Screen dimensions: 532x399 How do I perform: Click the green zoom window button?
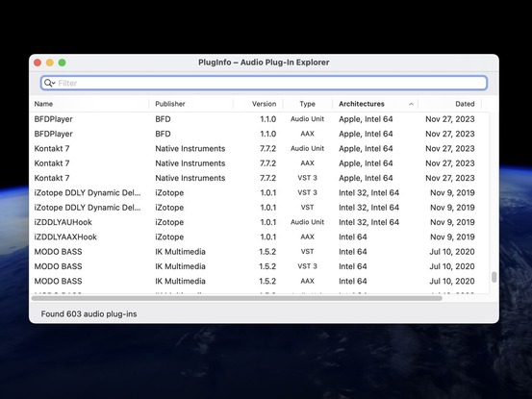63,62
